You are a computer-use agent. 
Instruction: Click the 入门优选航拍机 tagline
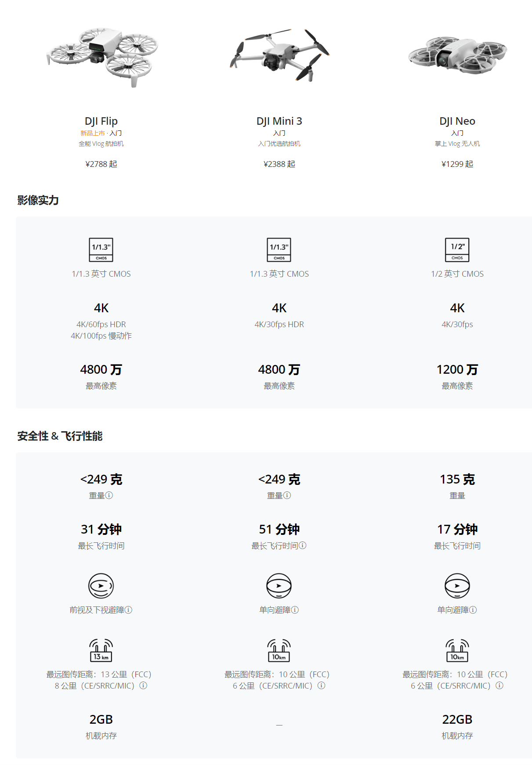(279, 144)
